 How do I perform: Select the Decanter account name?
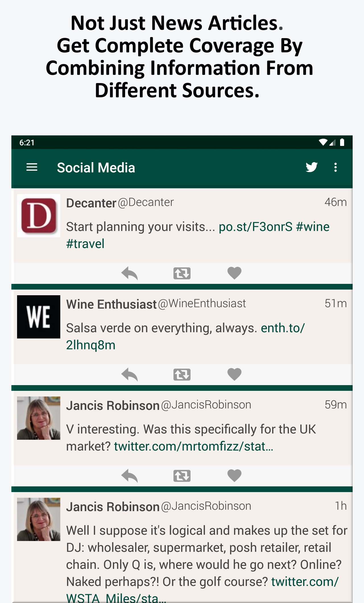coord(91,203)
